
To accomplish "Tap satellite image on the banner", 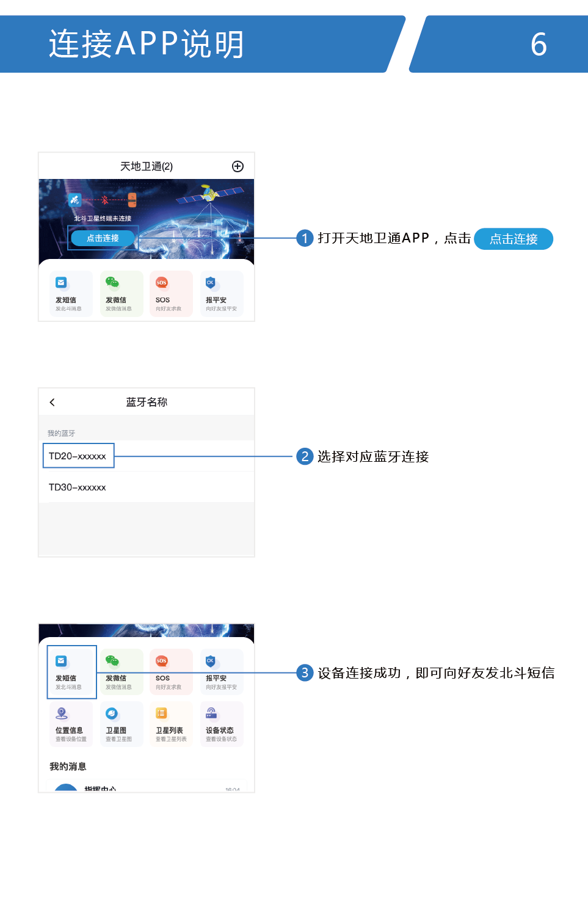I will pyautogui.click(x=209, y=194).
